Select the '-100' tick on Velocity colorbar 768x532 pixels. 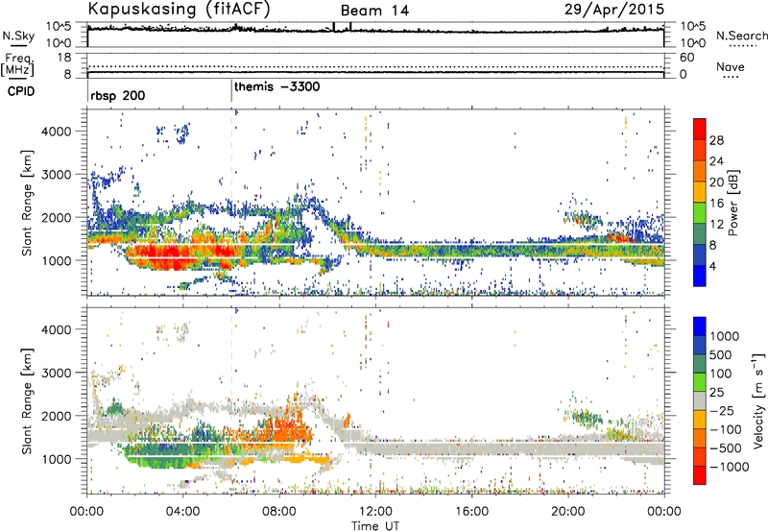(x=726, y=429)
